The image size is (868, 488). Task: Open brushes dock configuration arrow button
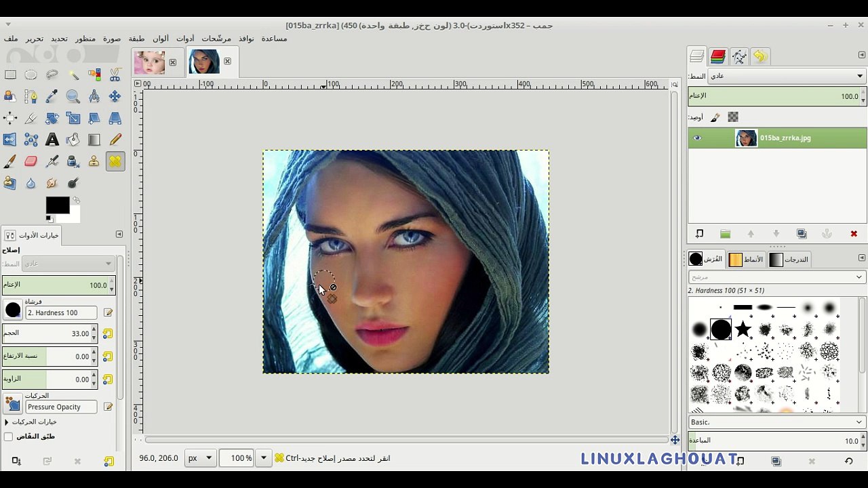(x=861, y=258)
